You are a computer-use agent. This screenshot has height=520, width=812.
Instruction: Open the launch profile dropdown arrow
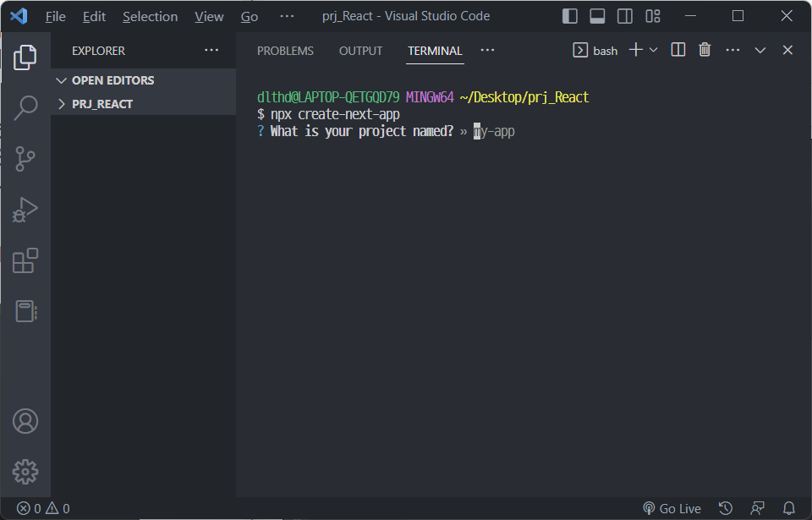click(x=653, y=50)
